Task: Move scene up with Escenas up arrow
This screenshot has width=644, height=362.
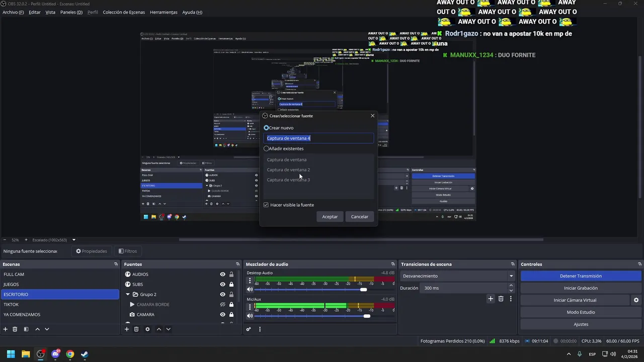Action: tap(37, 329)
